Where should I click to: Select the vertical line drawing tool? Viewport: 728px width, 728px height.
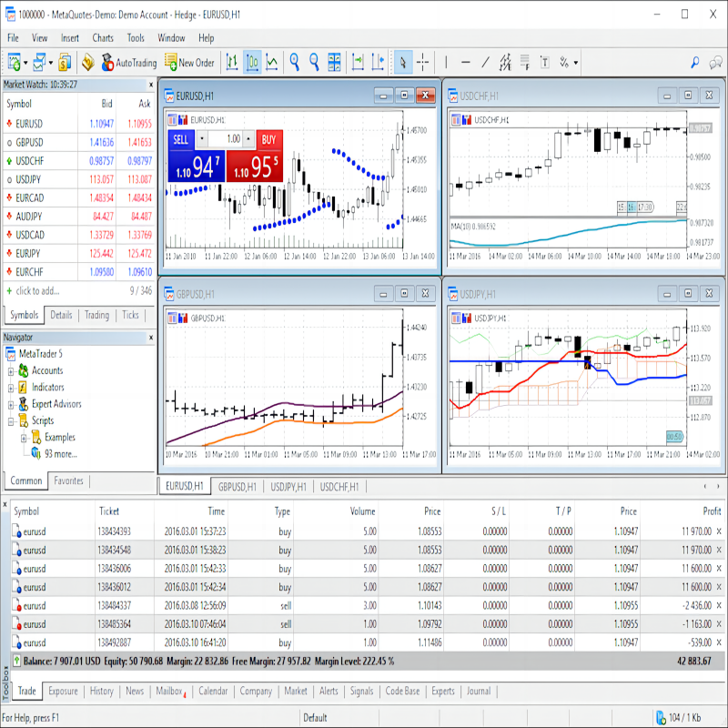(x=446, y=62)
